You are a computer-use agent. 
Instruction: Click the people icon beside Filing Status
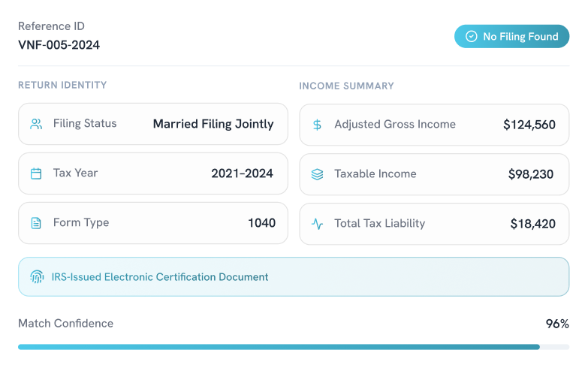pos(36,124)
